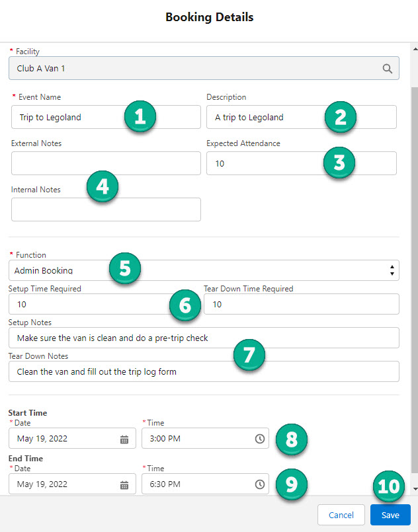Open the Start Time clock icon
418x532 pixels.
[259, 438]
